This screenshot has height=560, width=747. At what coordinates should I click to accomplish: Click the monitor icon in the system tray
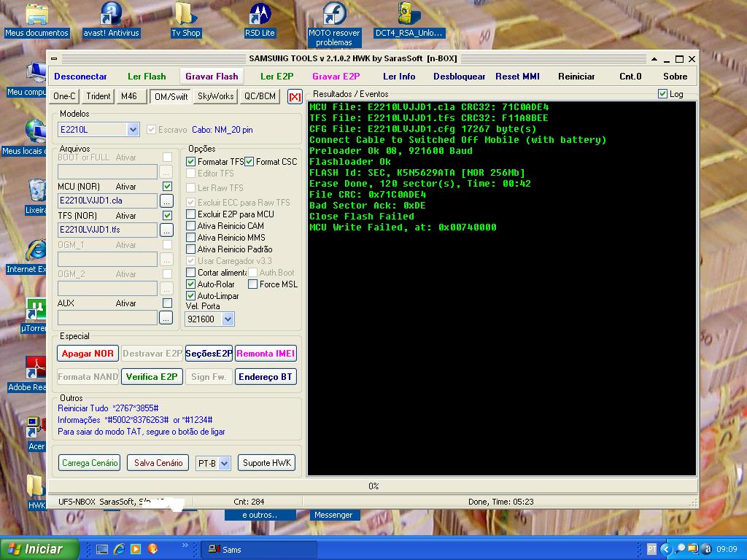point(693,549)
